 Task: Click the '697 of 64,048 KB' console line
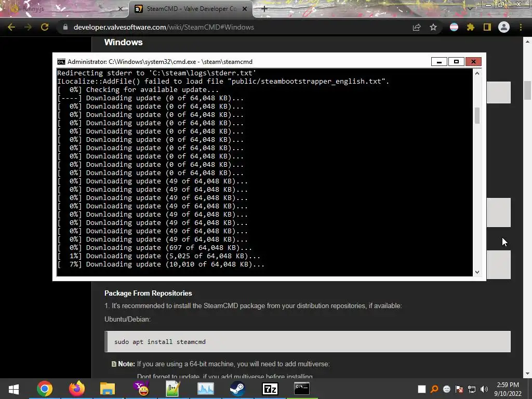(154, 248)
